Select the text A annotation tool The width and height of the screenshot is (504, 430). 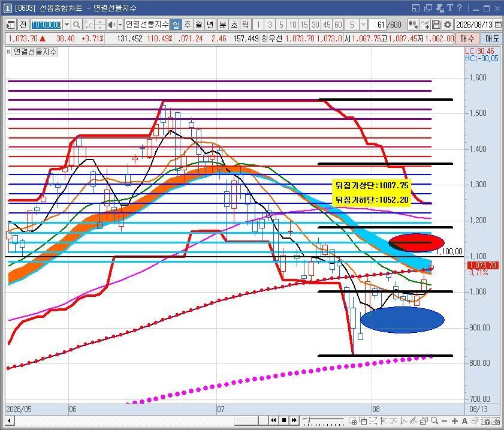(464, 420)
